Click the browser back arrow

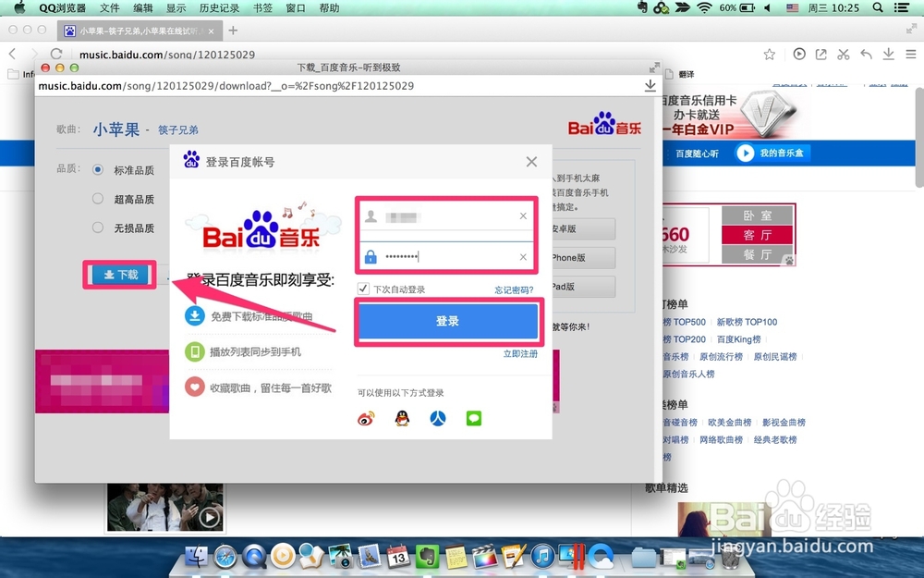[12, 54]
